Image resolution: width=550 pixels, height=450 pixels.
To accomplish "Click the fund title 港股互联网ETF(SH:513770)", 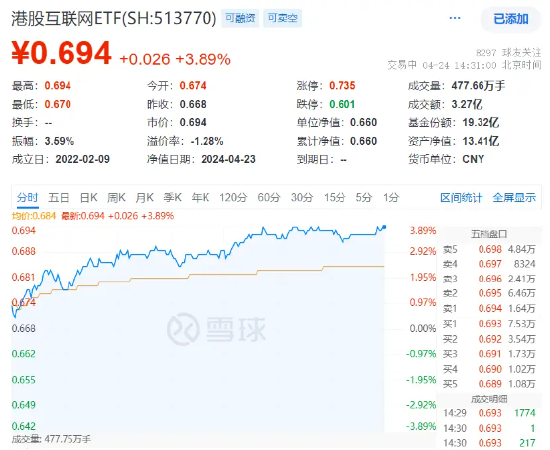I will pos(114,18).
